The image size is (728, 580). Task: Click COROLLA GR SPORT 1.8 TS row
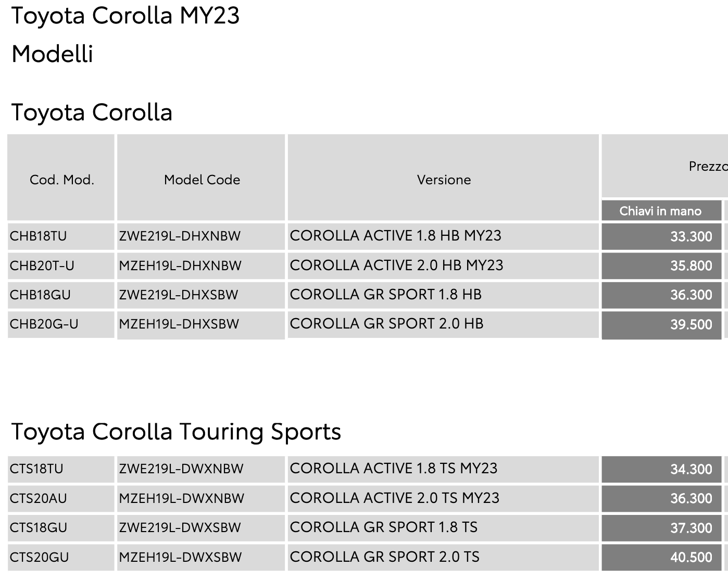pos(443,527)
